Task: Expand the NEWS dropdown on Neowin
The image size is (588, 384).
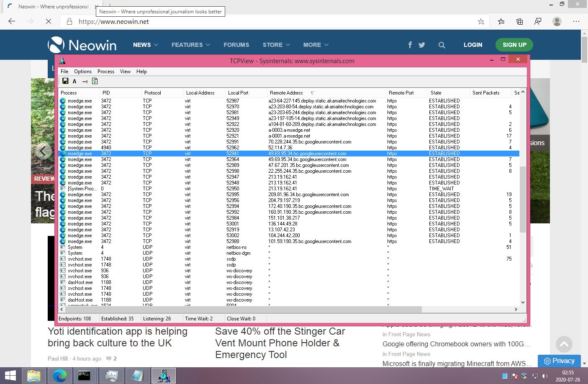Action: 146,45
